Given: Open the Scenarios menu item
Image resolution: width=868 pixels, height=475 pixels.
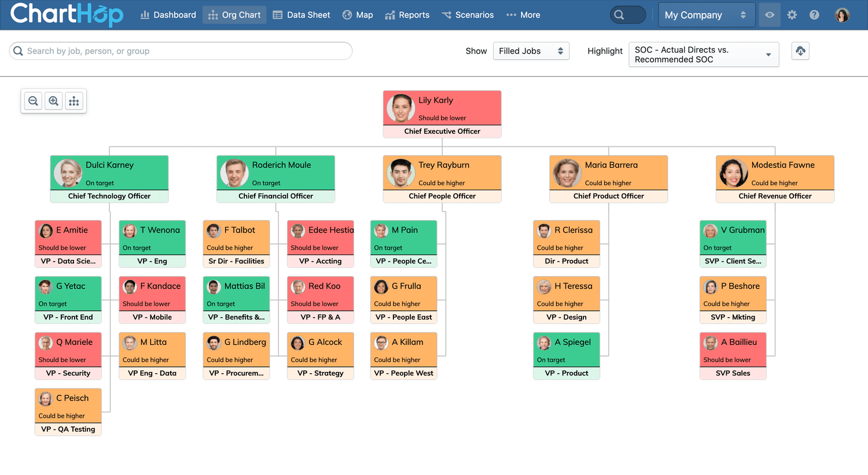Looking at the screenshot, I should pyautogui.click(x=468, y=15).
